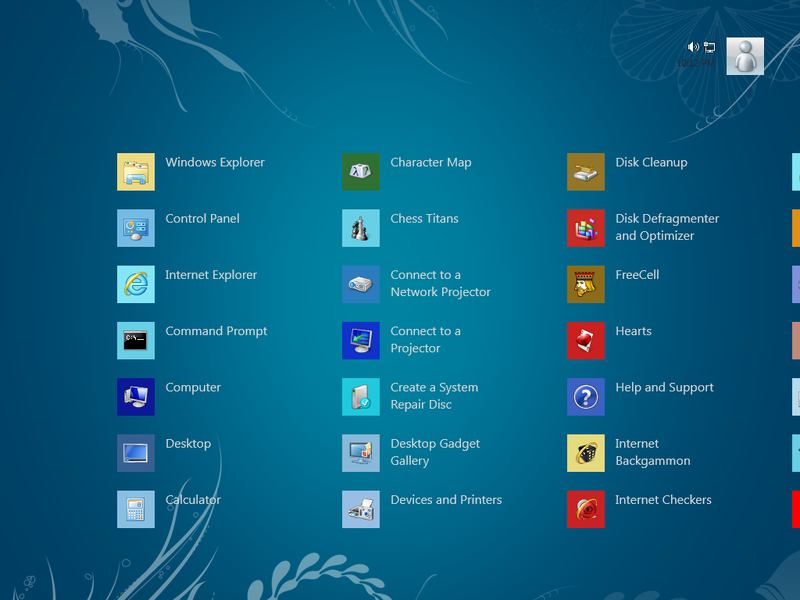
Task: Select the "Internet Explorer" label
Action: 211,274
